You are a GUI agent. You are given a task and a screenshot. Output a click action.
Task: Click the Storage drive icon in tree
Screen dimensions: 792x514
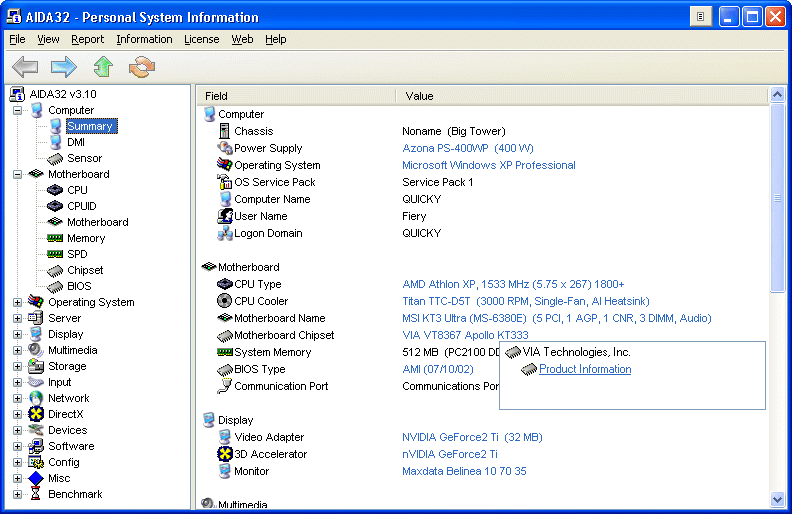(36, 366)
